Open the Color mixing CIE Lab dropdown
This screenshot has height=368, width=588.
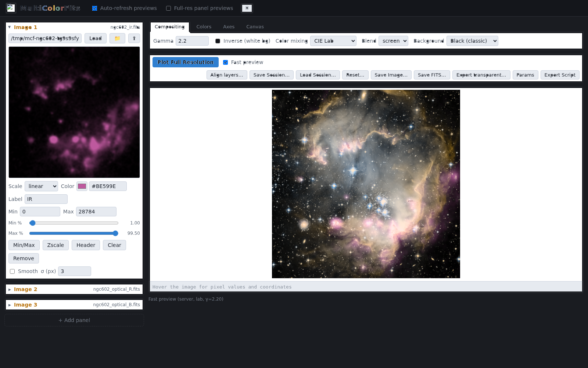click(x=333, y=41)
